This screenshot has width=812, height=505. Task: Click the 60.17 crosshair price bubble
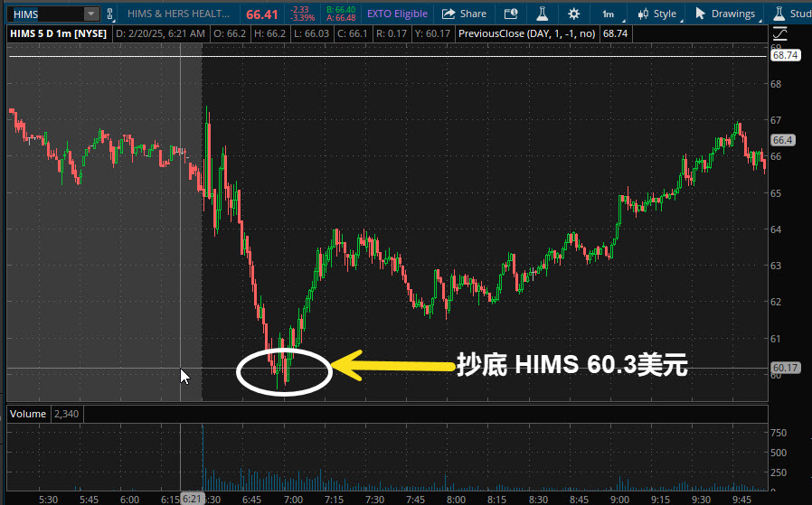[x=786, y=368]
